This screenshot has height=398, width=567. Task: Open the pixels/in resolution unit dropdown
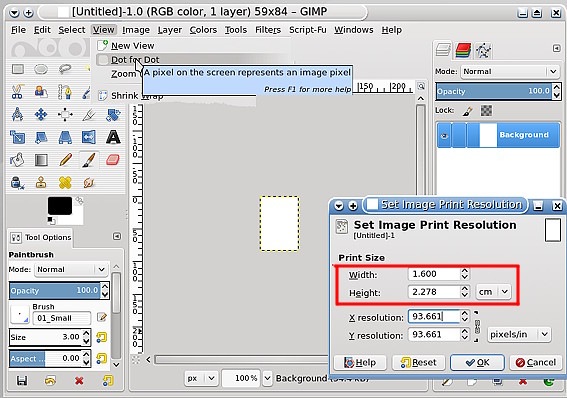[519, 334]
